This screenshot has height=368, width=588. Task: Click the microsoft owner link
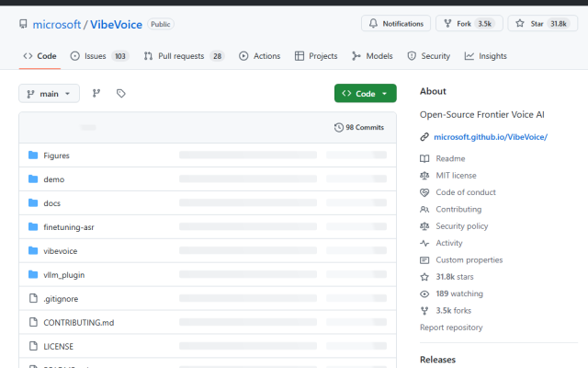tap(57, 24)
